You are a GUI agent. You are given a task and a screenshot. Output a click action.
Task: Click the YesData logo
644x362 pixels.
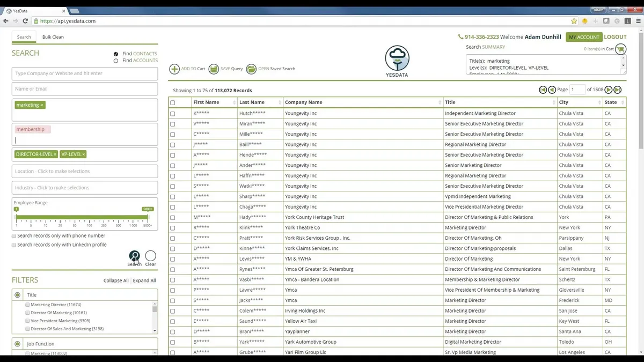coord(397,61)
